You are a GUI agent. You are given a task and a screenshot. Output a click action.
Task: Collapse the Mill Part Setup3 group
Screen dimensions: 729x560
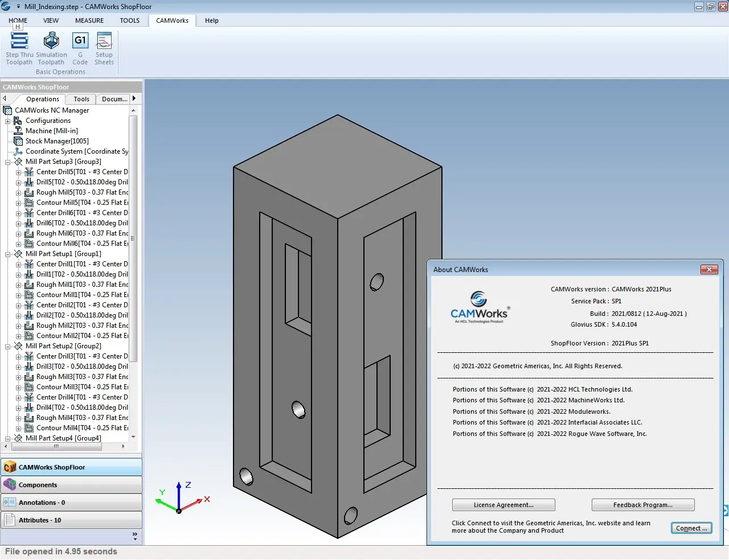[8, 162]
